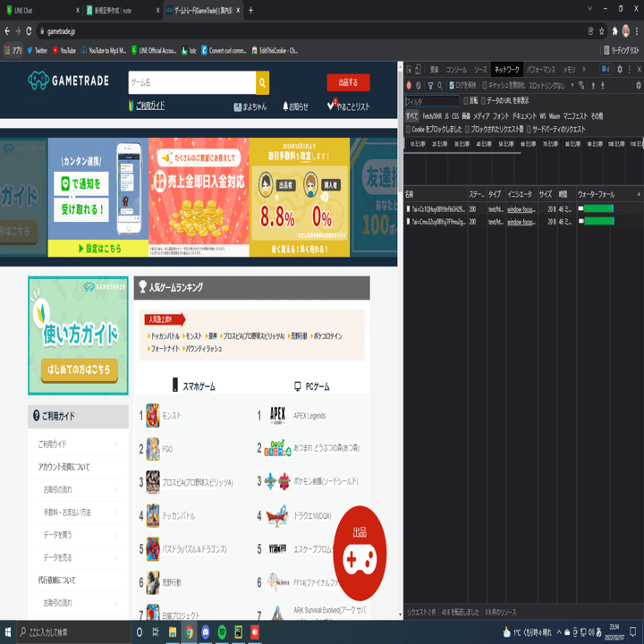Stop recording network log (red dot)
The image size is (644, 644).
(409, 86)
